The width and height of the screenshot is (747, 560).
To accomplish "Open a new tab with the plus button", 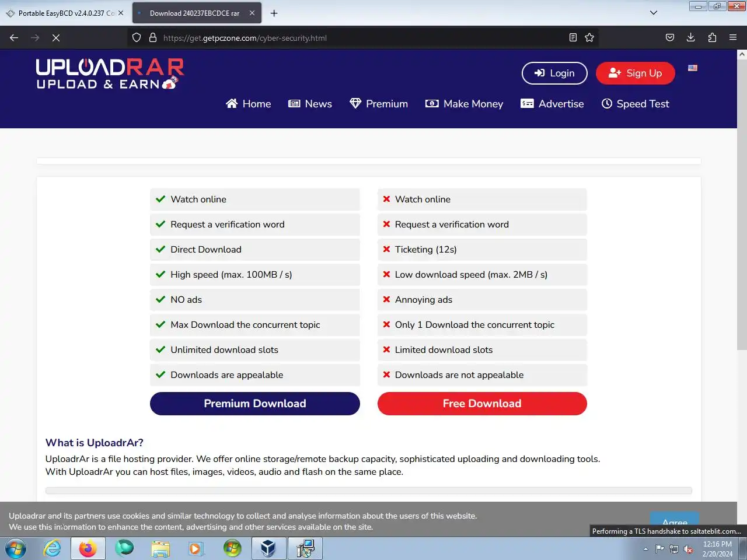I will pos(274,13).
